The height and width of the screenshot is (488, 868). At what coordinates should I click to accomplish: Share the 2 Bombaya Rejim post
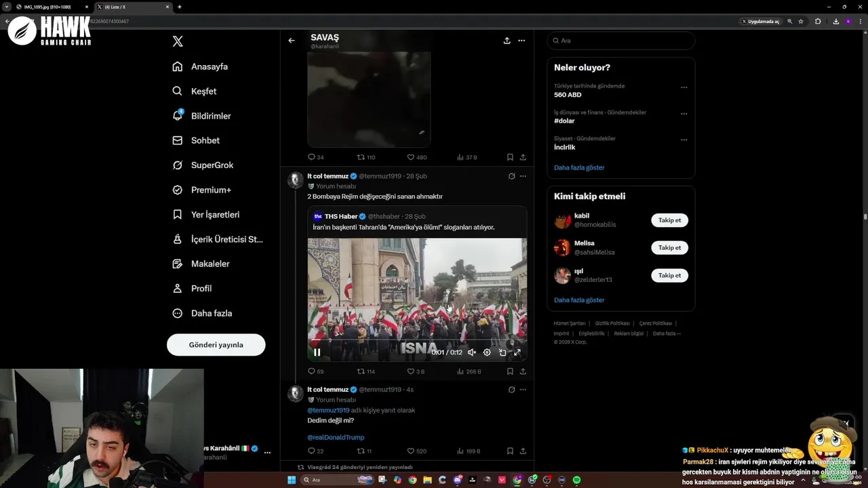523,371
